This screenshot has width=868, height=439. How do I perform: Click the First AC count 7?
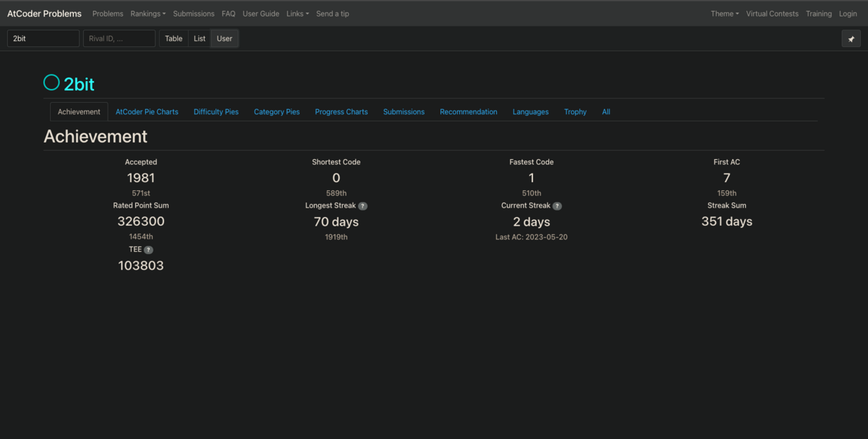tap(727, 178)
